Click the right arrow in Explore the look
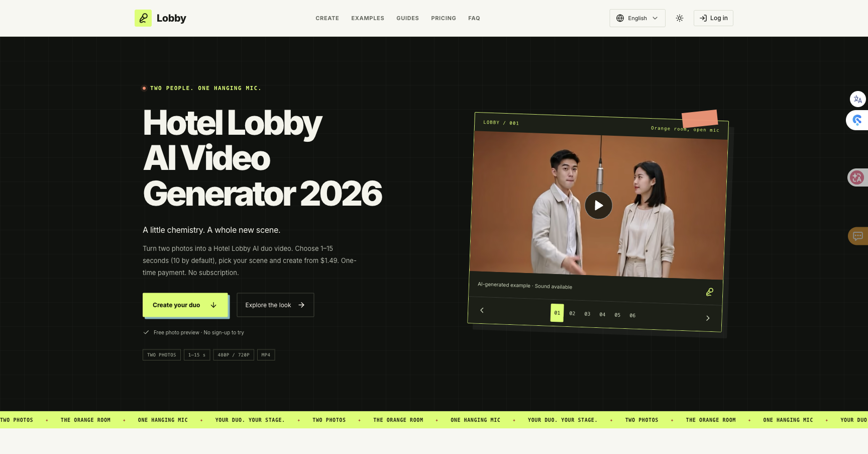This screenshot has height=454, width=868. tap(301, 305)
